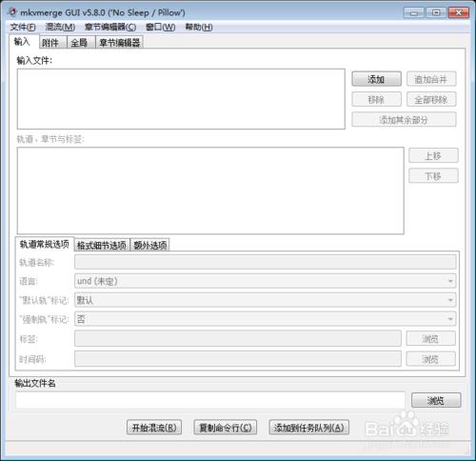Image resolution: width=476 pixels, height=461 pixels.
Task: Click the 追加合并 button
Action: tap(431, 79)
